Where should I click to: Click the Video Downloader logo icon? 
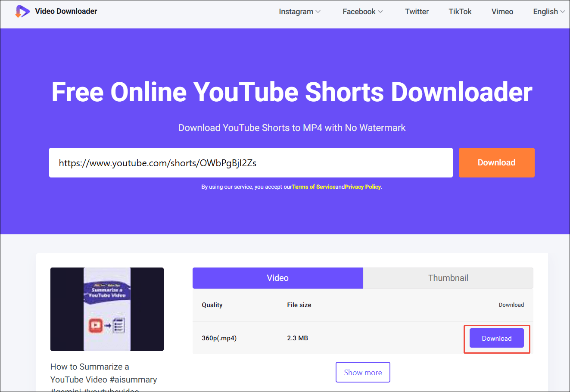(22, 11)
